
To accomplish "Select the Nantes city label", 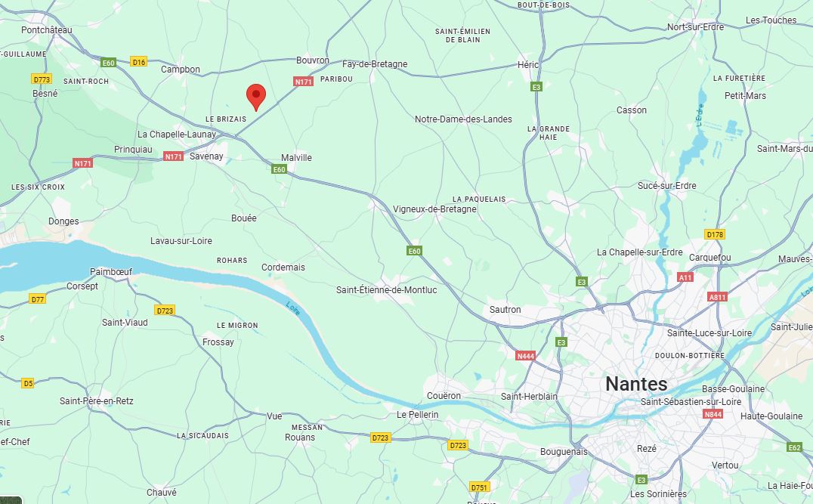I will tap(636, 384).
